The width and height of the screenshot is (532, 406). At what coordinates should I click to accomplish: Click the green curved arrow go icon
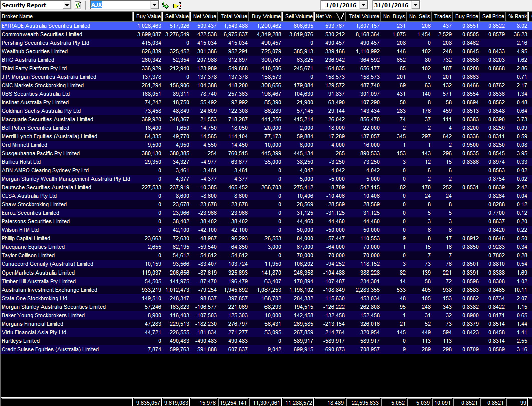click(165, 5)
